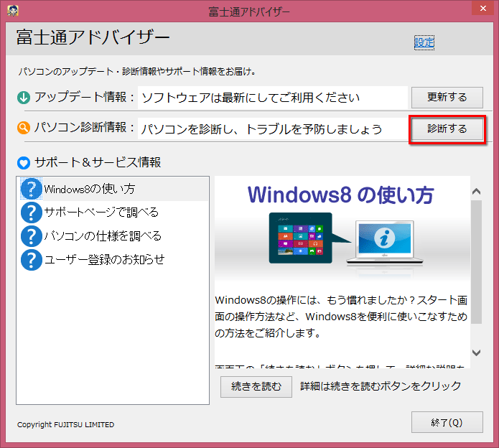
Task: Click the green download icon for アップデート情報
Action: tap(24, 98)
